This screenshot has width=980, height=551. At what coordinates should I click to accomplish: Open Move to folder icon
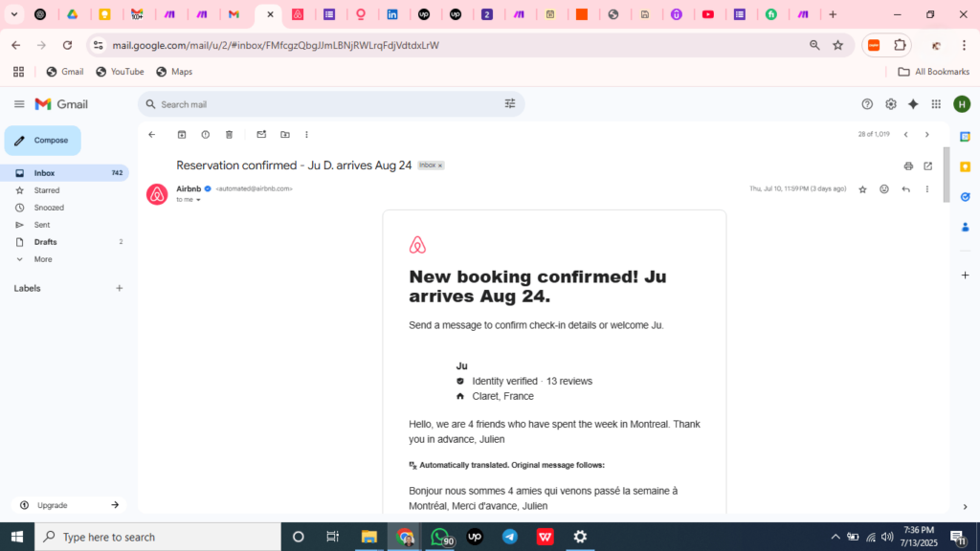click(285, 134)
